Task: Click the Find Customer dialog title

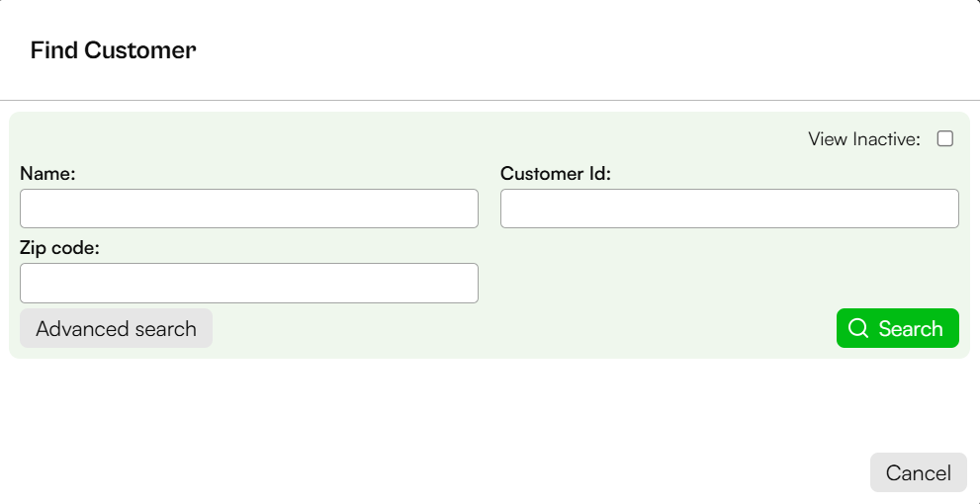Action: [113, 50]
